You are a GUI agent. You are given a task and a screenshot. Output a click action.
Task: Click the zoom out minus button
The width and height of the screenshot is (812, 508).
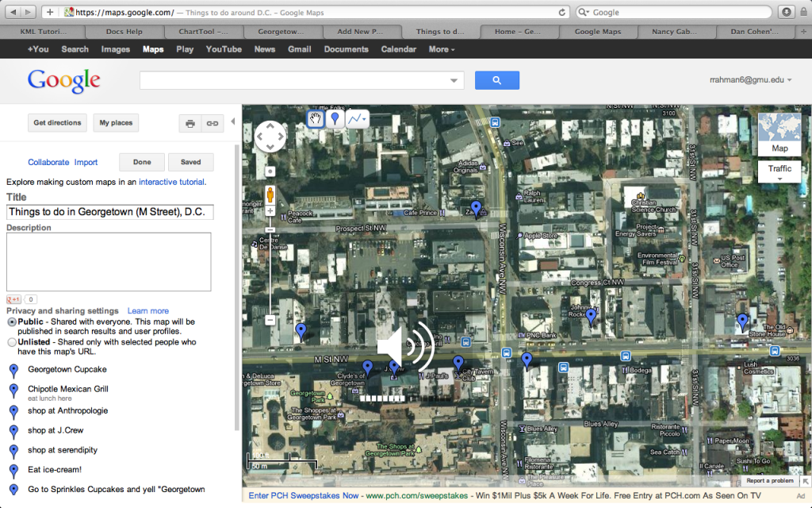pyautogui.click(x=270, y=321)
